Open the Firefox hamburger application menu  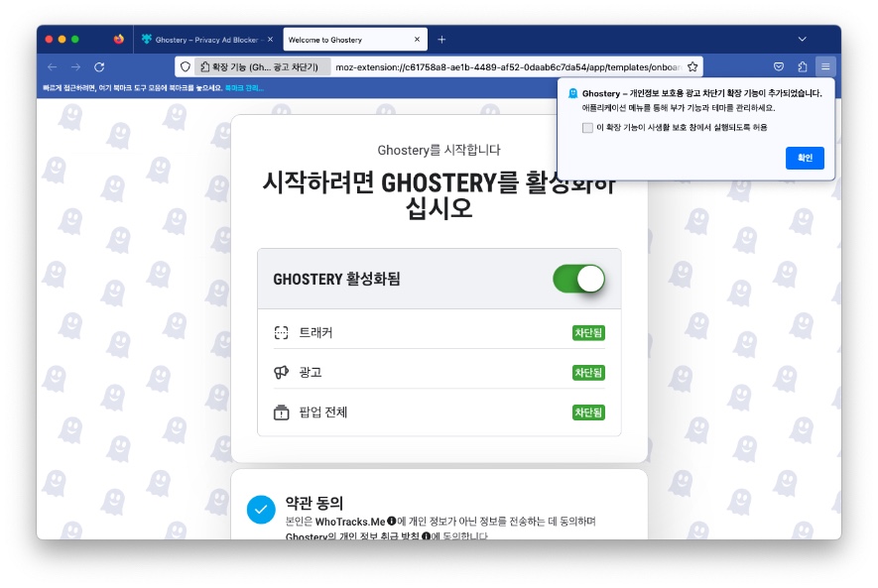tap(825, 67)
